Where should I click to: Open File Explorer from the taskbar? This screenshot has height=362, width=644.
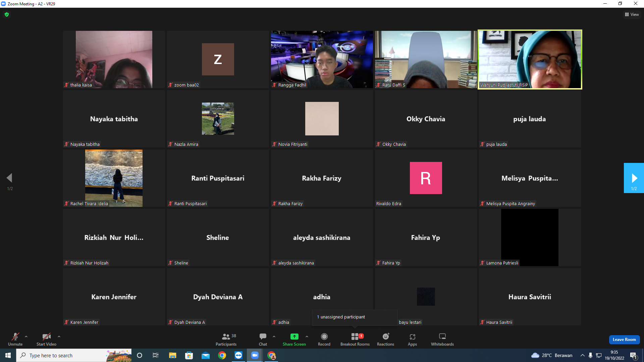[x=172, y=355]
